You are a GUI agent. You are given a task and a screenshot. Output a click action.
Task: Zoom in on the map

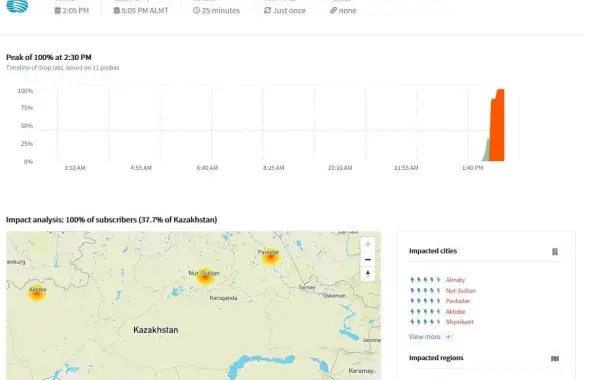pyautogui.click(x=368, y=244)
